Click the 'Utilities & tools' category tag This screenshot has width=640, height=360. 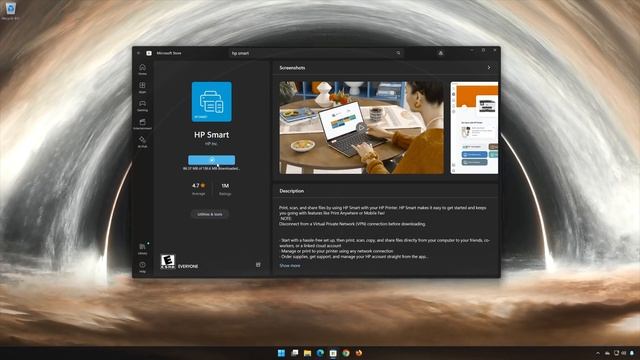pyautogui.click(x=210, y=214)
